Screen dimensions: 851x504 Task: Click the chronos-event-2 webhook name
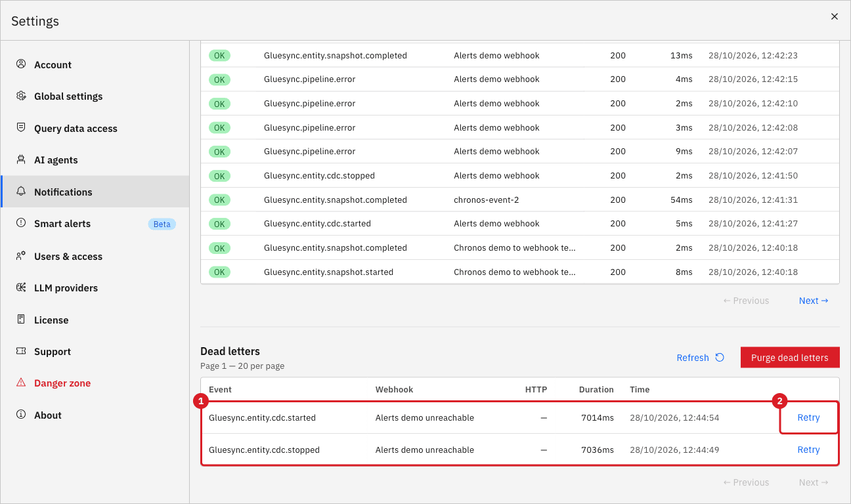coord(487,199)
